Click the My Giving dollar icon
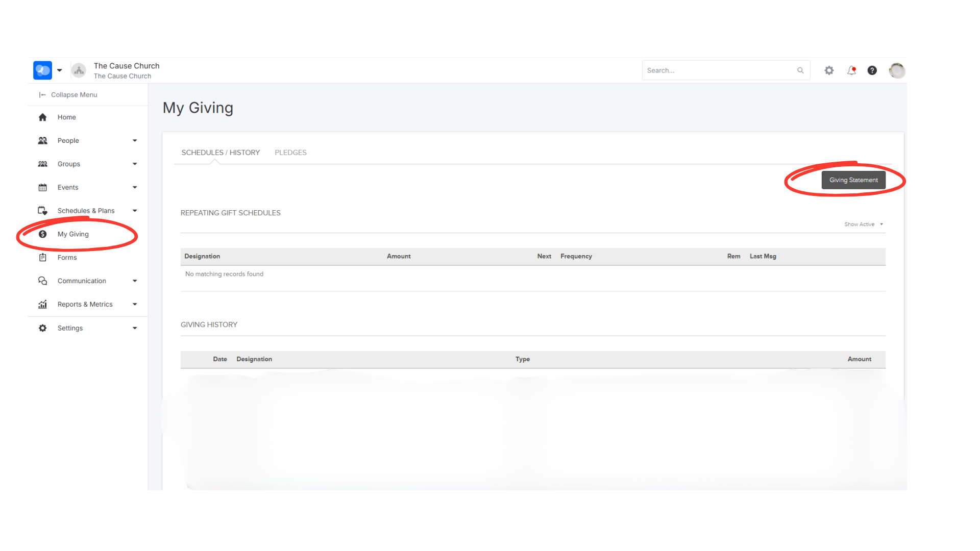 [43, 234]
